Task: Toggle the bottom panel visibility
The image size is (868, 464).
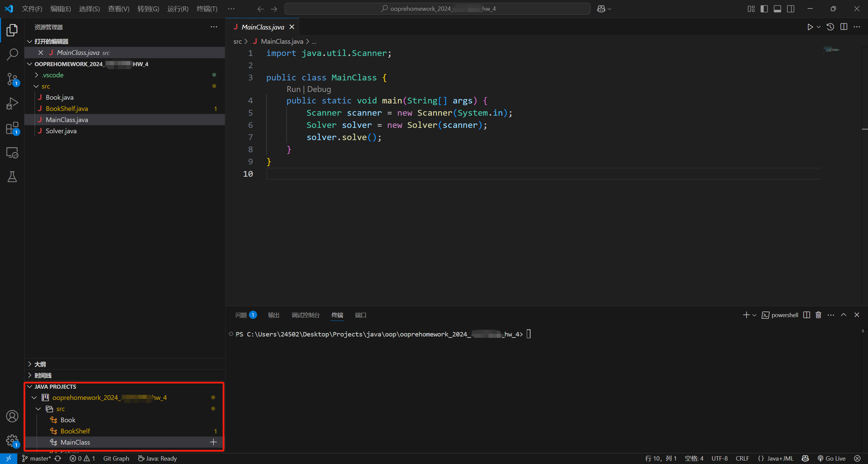Action: pyautogui.click(x=777, y=9)
